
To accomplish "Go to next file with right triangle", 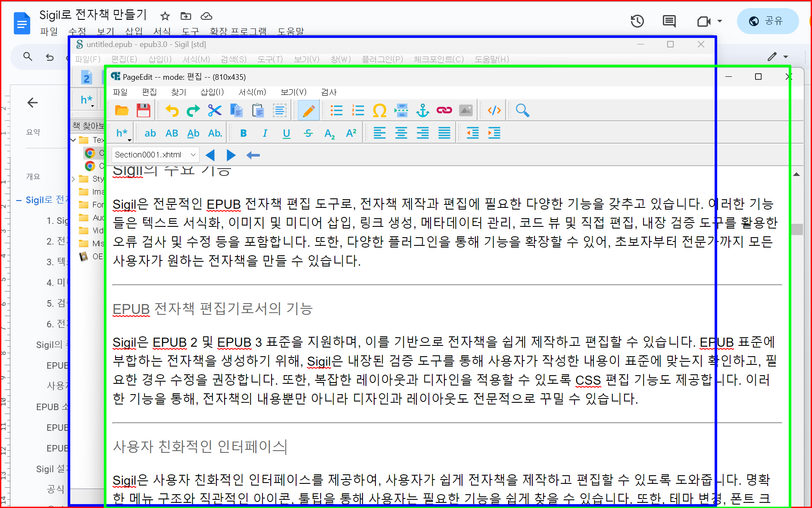I will coord(231,155).
